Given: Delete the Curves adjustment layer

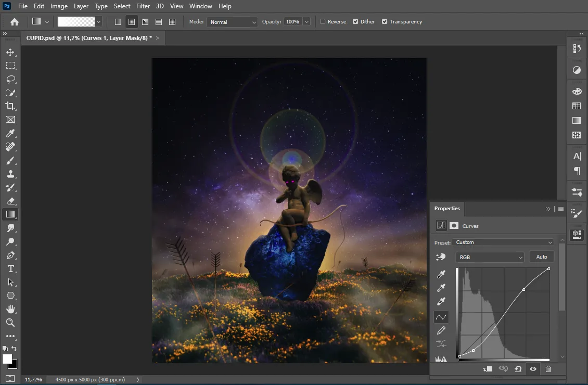Looking at the screenshot, I should click(548, 369).
